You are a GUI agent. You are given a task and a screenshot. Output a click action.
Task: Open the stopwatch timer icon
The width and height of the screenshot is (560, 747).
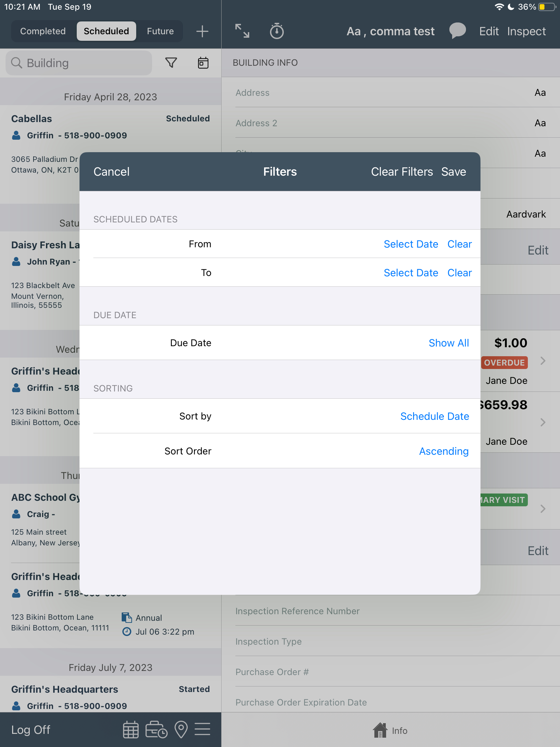277,31
